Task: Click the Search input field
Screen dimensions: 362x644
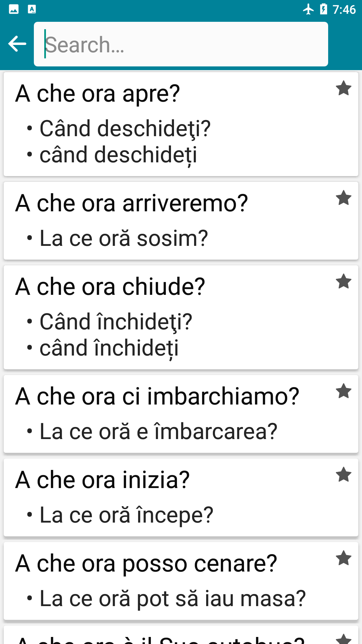Action: pos(181,44)
